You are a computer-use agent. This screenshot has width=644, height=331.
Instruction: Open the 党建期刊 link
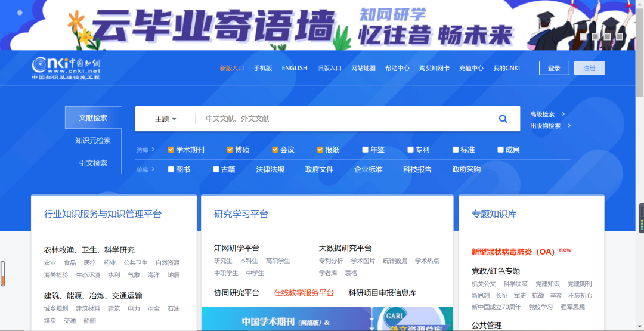point(580,284)
